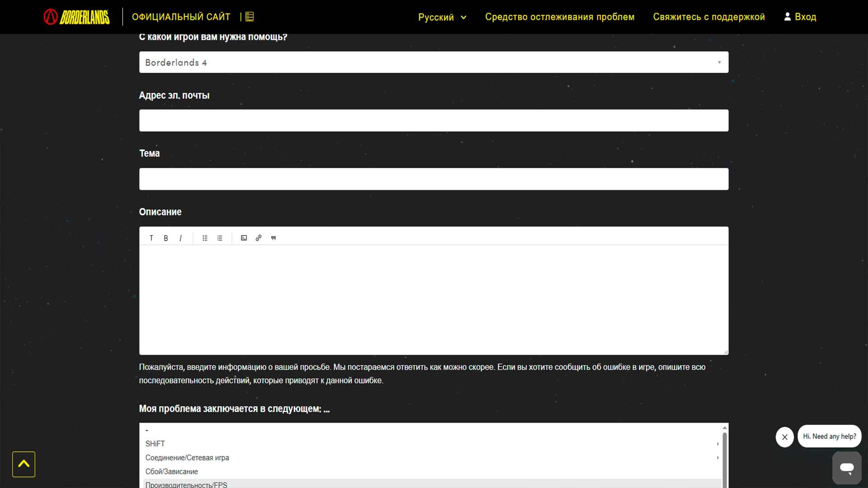Click the text style T icon
This screenshot has height=488, width=868.
(x=151, y=238)
